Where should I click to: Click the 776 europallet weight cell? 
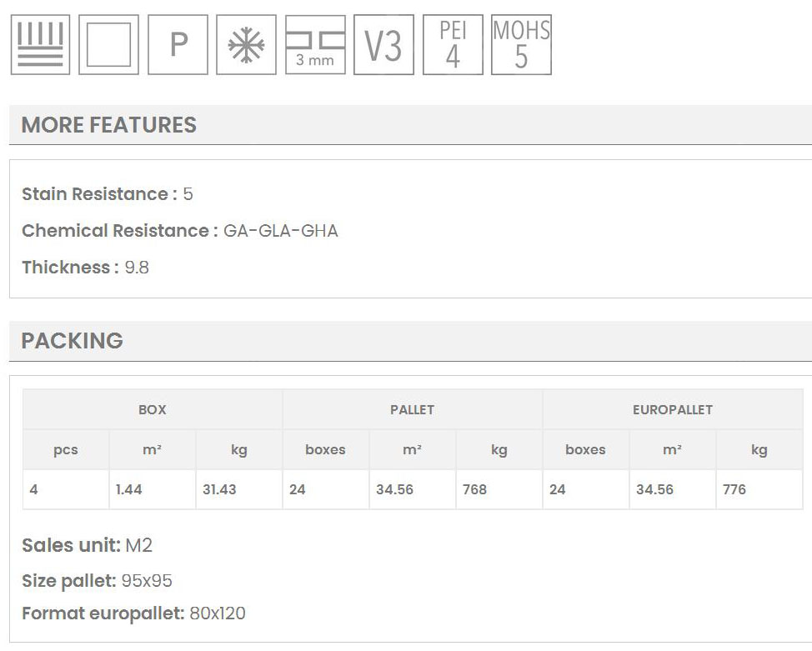[734, 489]
